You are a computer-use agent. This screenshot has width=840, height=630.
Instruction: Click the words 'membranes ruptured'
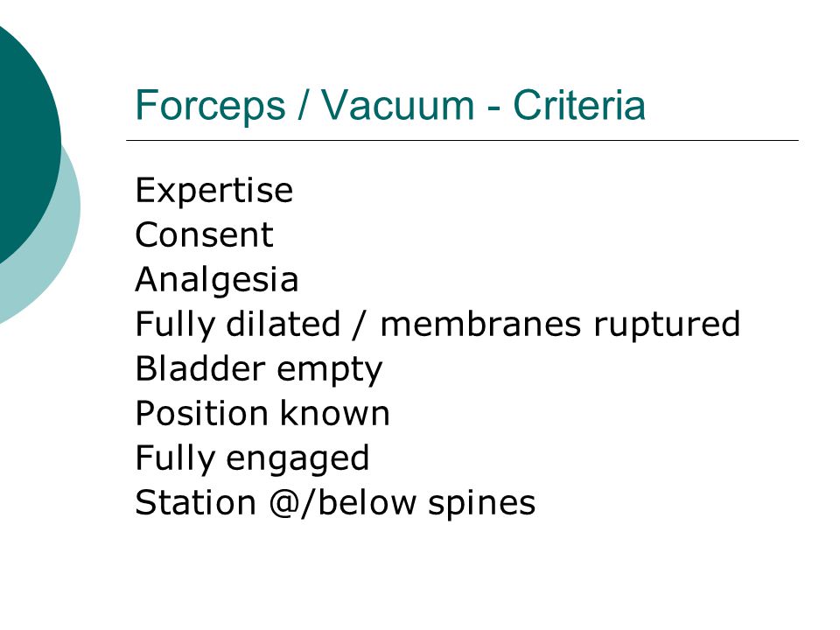pyautogui.click(x=560, y=325)
